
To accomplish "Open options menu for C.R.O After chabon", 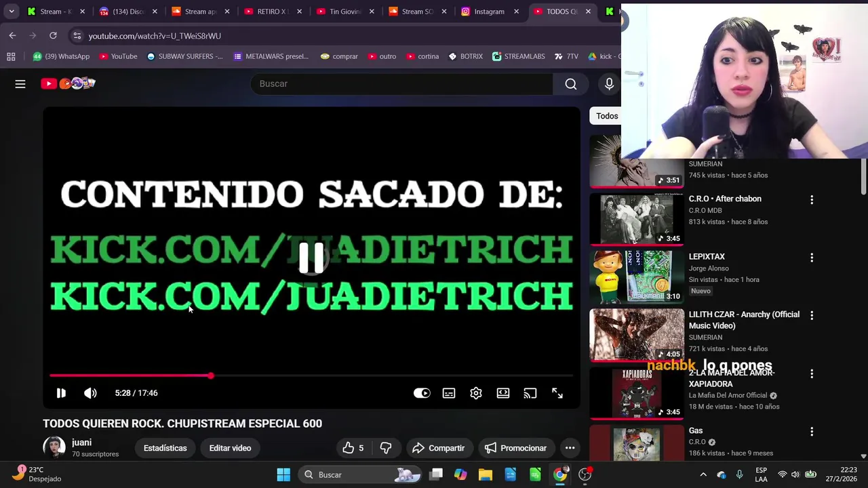I will 812,200.
